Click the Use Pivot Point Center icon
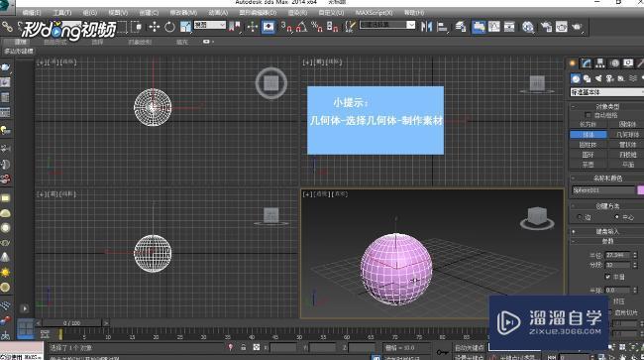Image resolution: width=644 pixels, height=360 pixels. point(234,27)
